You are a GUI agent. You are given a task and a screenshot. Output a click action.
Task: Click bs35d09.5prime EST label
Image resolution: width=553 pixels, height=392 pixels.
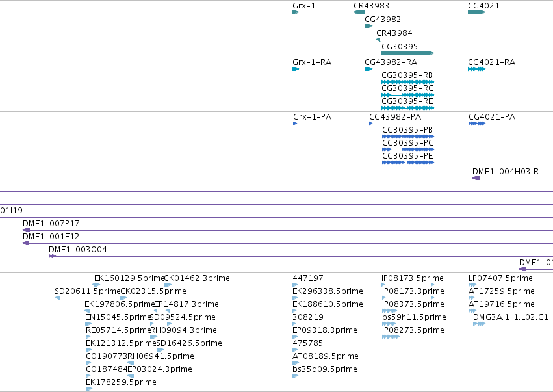(x=325, y=369)
